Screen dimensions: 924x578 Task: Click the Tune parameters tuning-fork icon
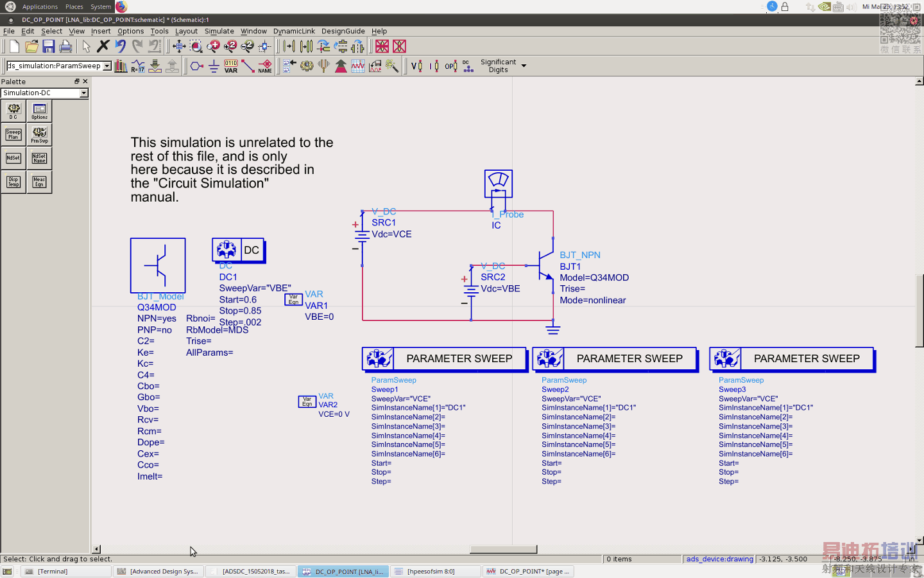pyautogui.click(x=324, y=66)
